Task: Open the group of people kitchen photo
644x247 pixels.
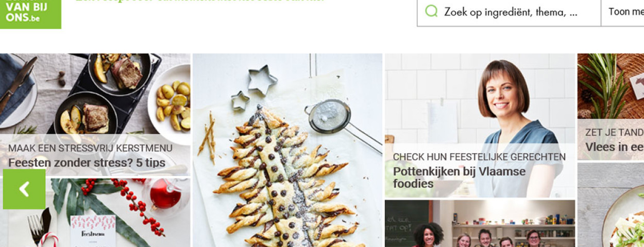Action: (x=480, y=223)
